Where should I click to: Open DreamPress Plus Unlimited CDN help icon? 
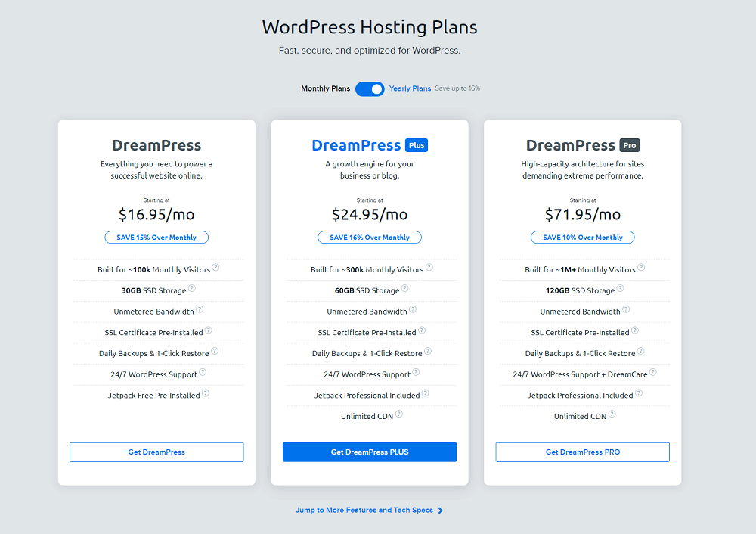pyautogui.click(x=398, y=414)
